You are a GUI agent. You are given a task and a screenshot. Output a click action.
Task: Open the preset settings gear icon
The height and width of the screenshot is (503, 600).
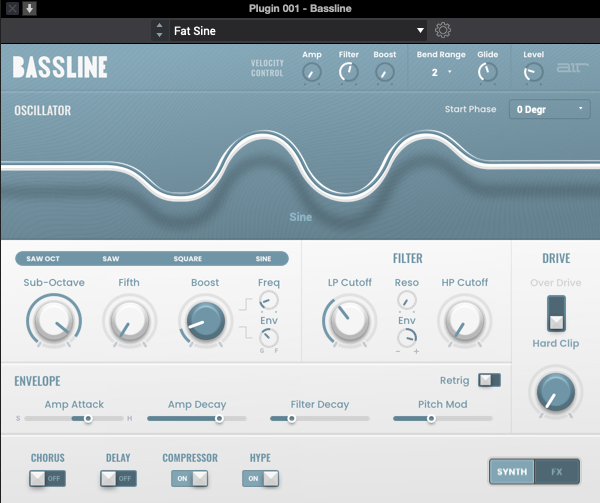point(443,31)
